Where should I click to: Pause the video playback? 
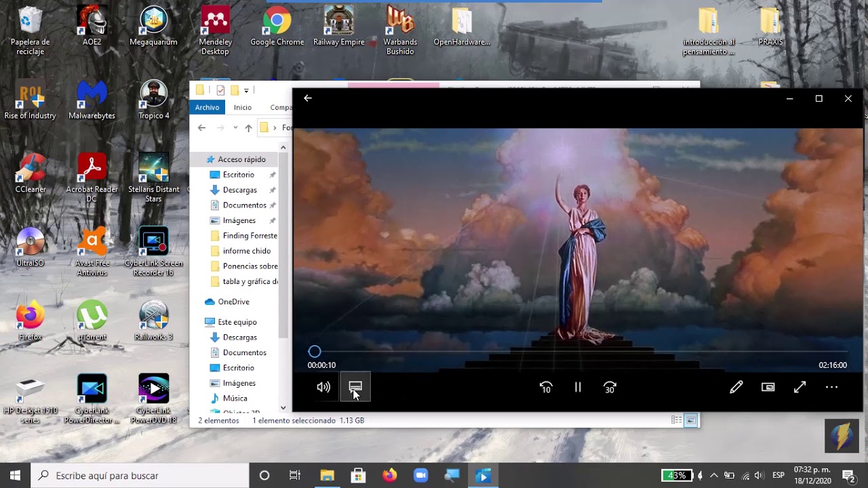pyautogui.click(x=578, y=387)
